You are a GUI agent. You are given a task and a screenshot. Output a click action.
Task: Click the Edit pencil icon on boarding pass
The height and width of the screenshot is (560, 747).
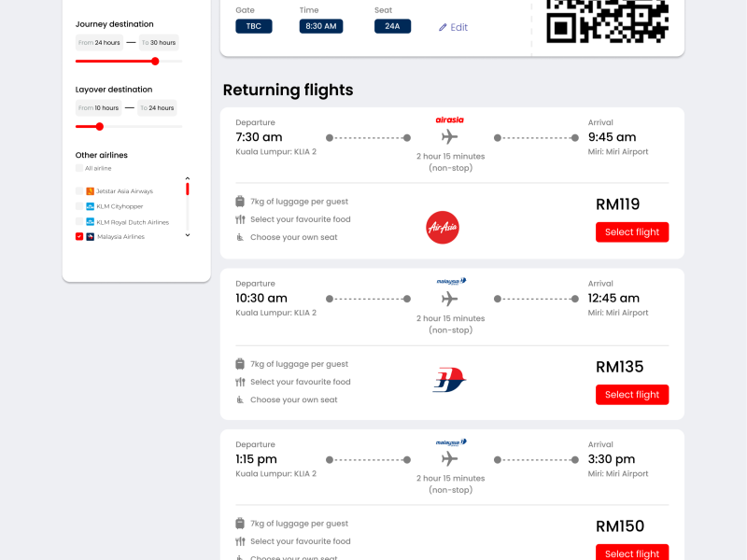(x=444, y=27)
